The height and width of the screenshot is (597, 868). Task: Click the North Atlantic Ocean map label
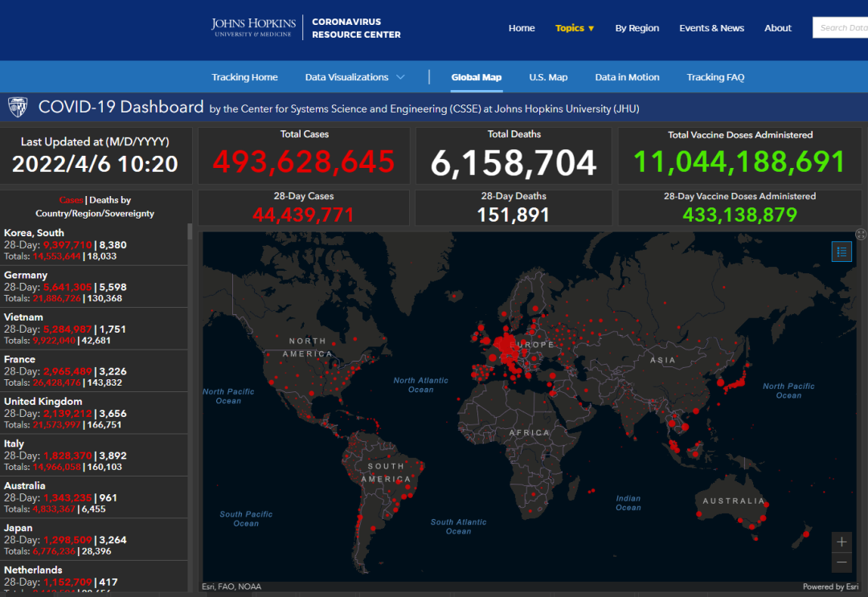coord(420,385)
